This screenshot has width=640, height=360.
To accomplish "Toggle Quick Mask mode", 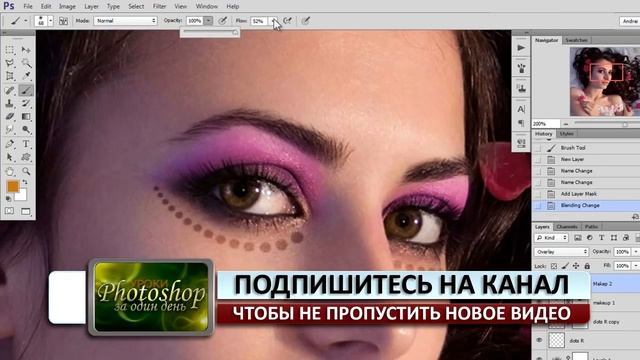I will point(9,211).
